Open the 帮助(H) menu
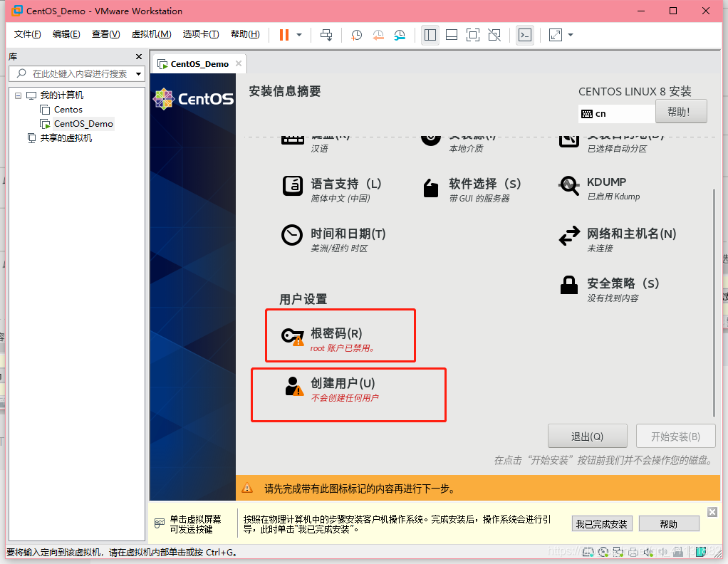Viewport: 728px width, 564px height. pos(245,34)
